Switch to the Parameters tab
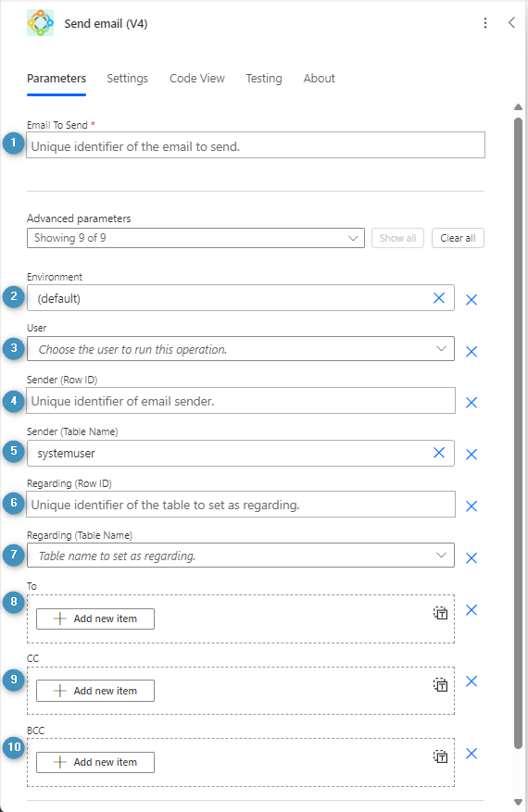The image size is (528, 812). [x=57, y=78]
